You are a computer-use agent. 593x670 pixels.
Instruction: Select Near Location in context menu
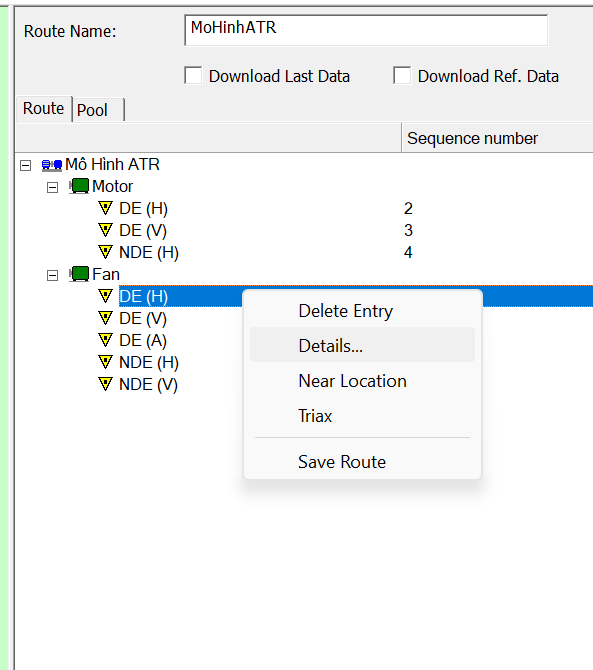point(362,381)
